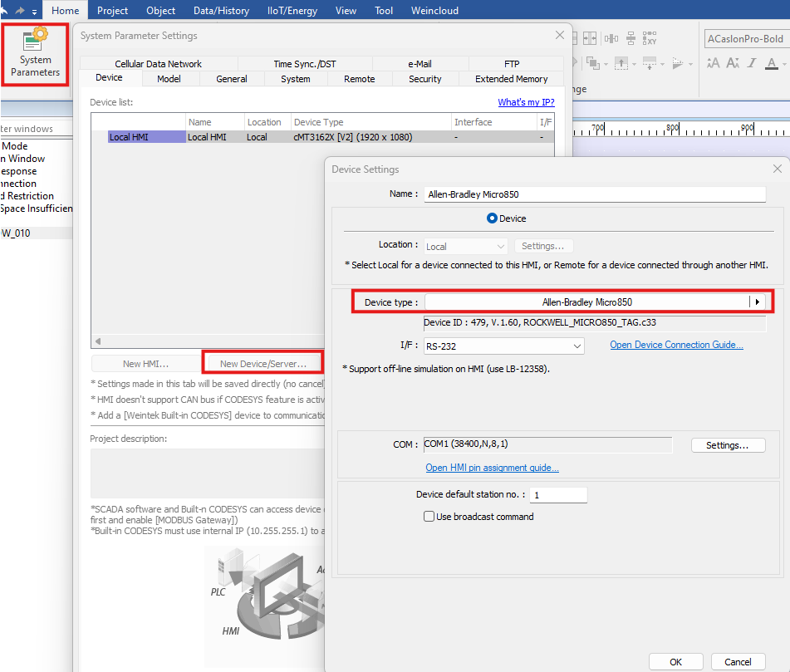Click the device Name input field
This screenshot has height=672, width=790.
[595, 194]
